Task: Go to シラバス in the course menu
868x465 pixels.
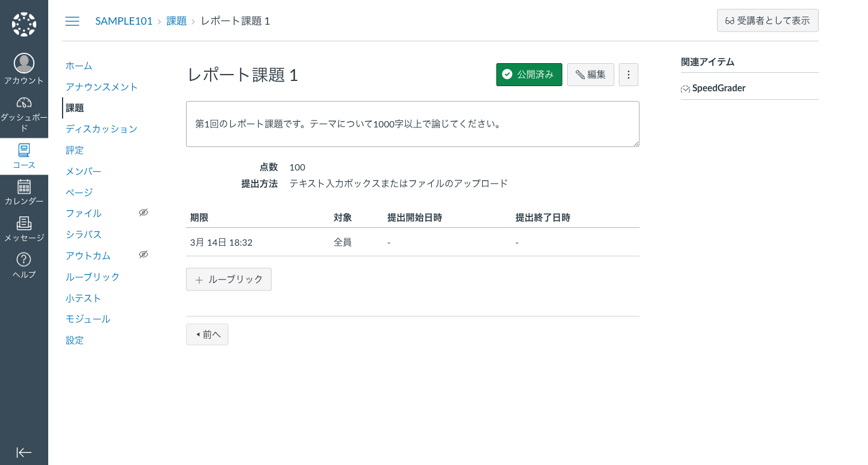Action: 83,234
